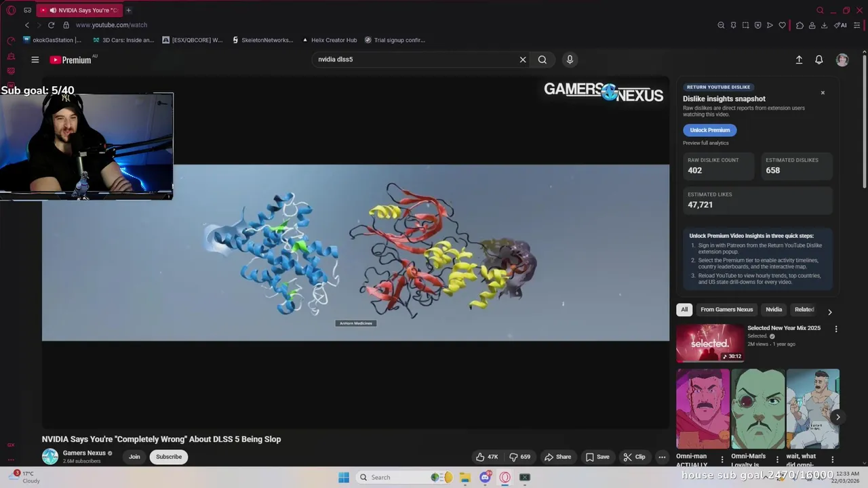The height and width of the screenshot is (488, 868).
Task: Open the player arrow icon in toolbar
Action: tap(770, 25)
